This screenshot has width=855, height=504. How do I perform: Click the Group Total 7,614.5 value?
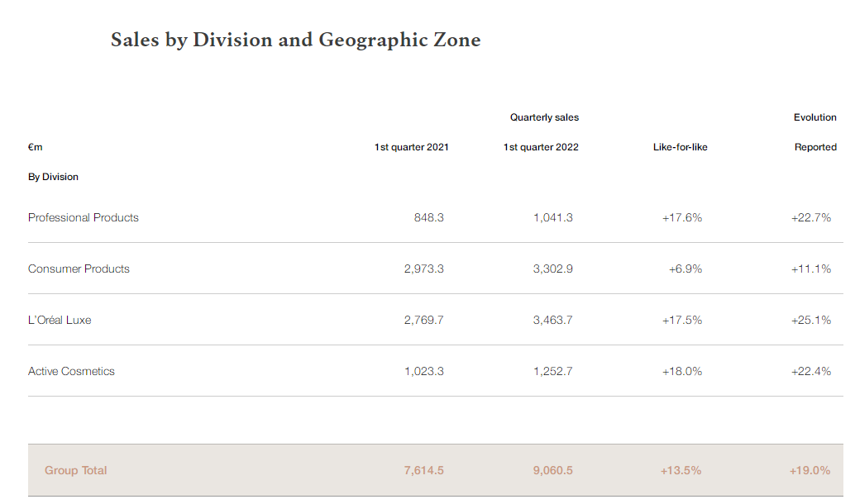(423, 470)
